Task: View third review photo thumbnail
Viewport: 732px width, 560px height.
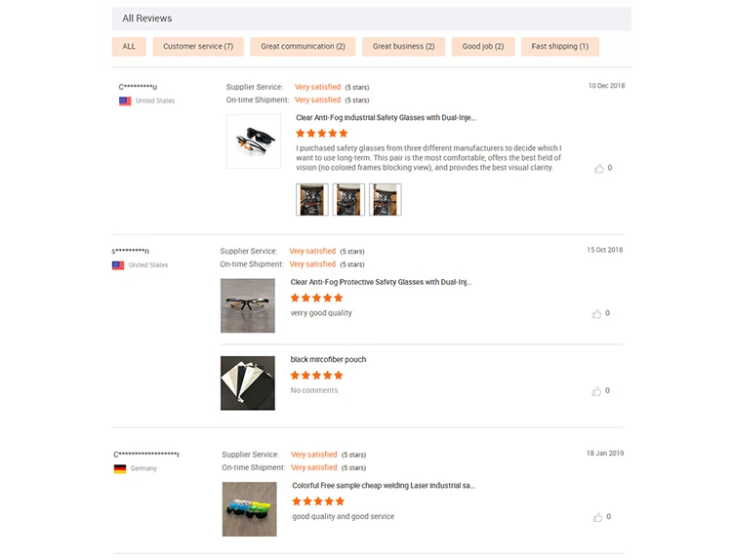Action: 386,199
